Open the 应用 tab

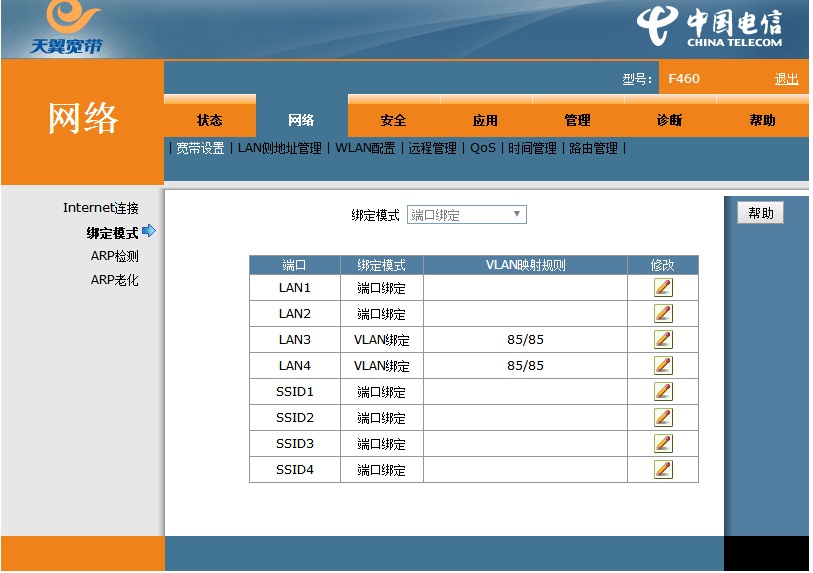coord(485,120)
